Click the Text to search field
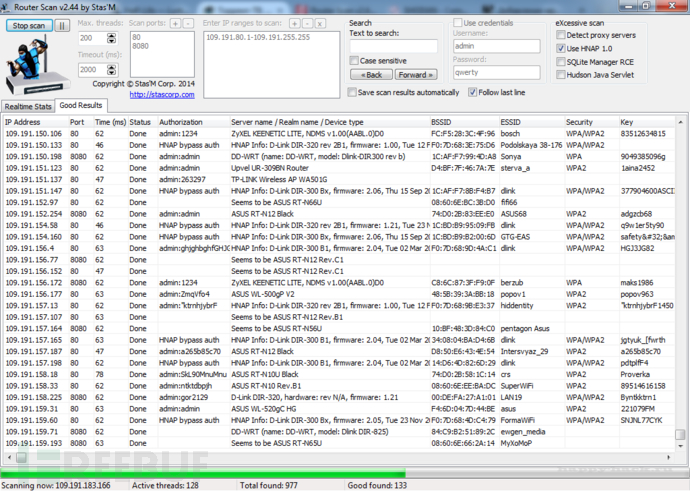690x491 pixels. (393, 46)
